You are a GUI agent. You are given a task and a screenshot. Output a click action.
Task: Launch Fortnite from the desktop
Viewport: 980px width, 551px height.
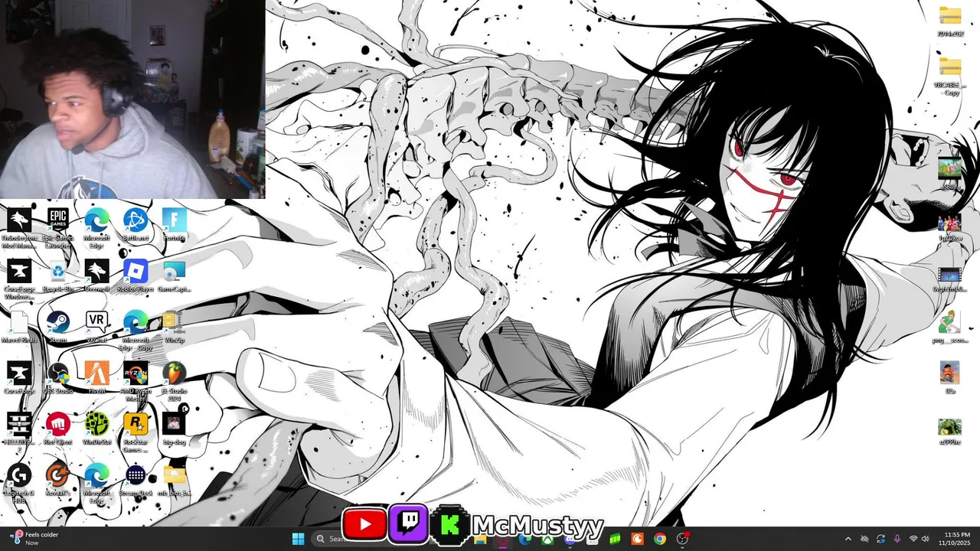(x=175, y=225)
